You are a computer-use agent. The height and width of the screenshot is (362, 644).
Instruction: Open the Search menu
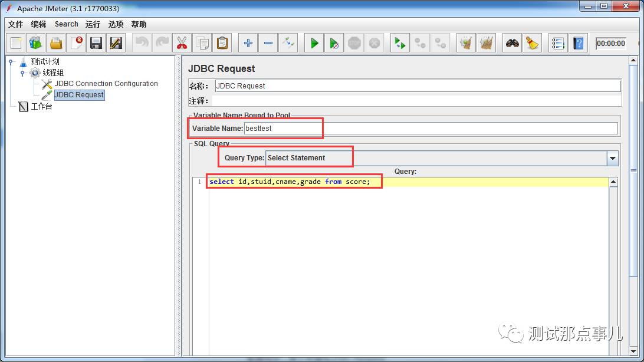coord(67,24)
